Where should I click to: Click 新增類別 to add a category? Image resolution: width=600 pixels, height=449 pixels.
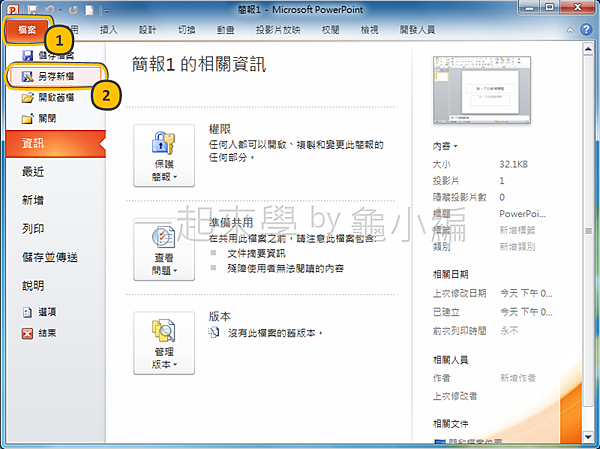(517, 247)
